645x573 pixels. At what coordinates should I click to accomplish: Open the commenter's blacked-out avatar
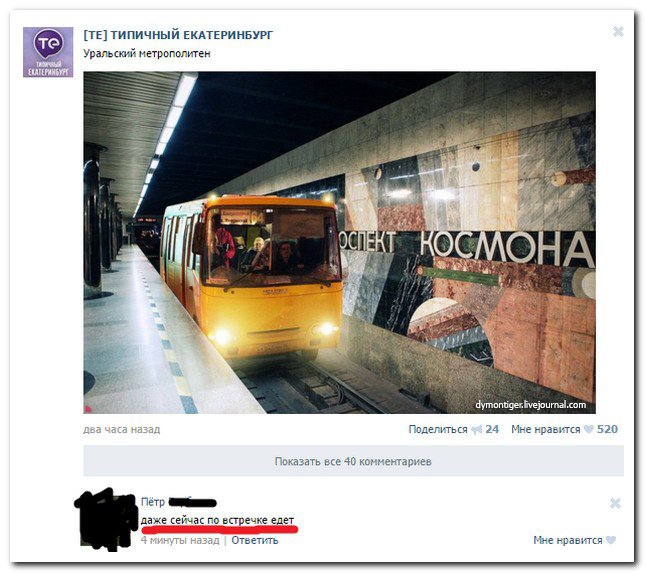[108, 519]
